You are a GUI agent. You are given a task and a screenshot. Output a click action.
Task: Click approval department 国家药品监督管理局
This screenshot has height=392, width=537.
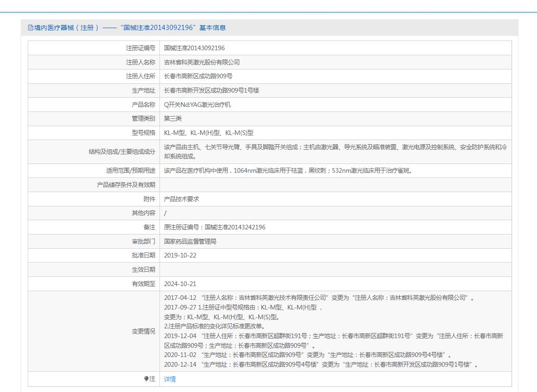[x=190, y=241]
